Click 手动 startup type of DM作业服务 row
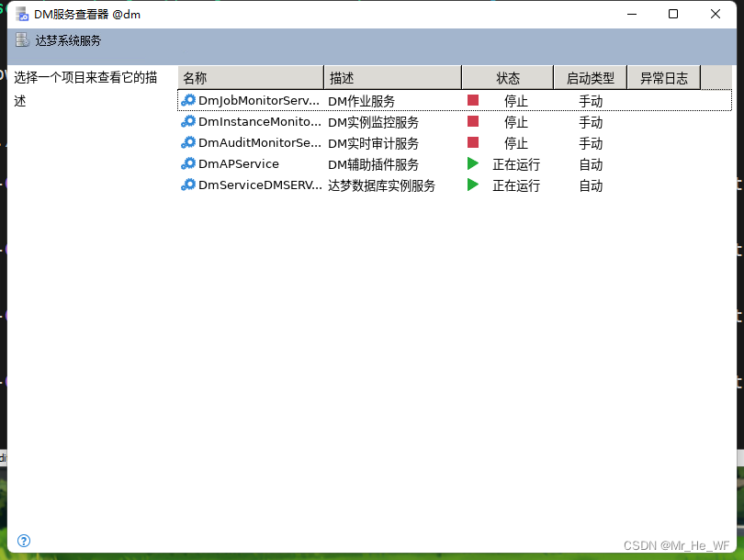Viewport: 744px width, 560px height. (x=591, y=101)
